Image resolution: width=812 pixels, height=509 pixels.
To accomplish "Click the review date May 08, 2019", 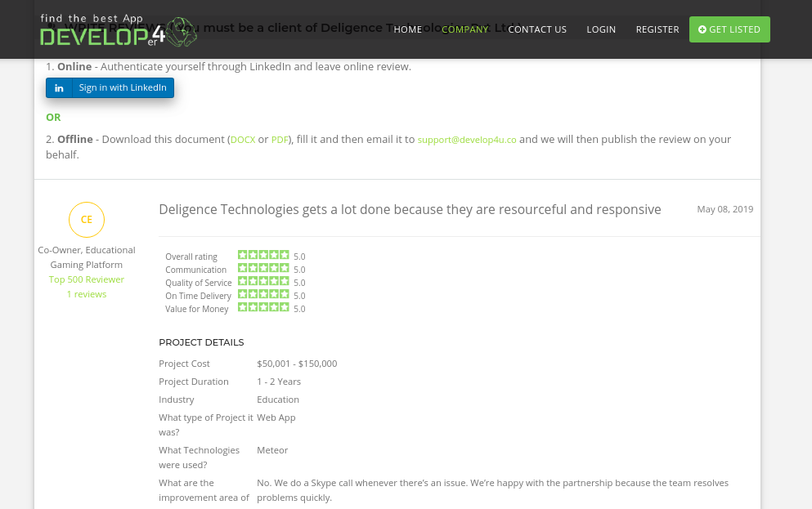I will pos(725,209).
